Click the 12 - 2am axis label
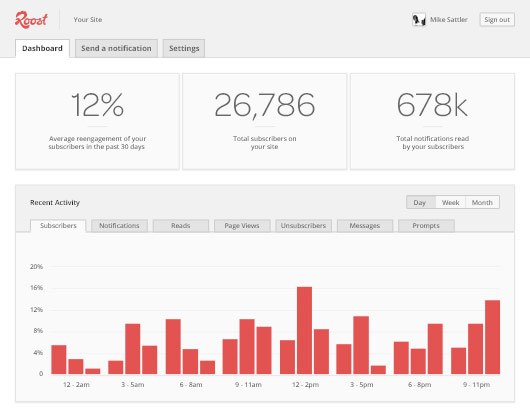This screenshot has height=419, width=530. 76,385
